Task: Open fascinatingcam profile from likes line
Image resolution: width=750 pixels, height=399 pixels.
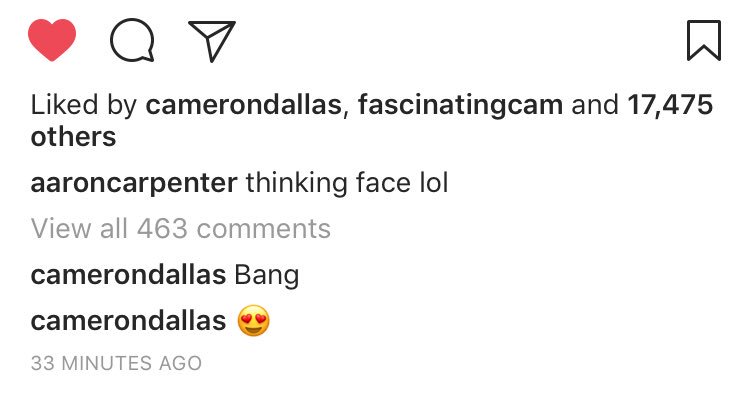Action: (460, 105)
